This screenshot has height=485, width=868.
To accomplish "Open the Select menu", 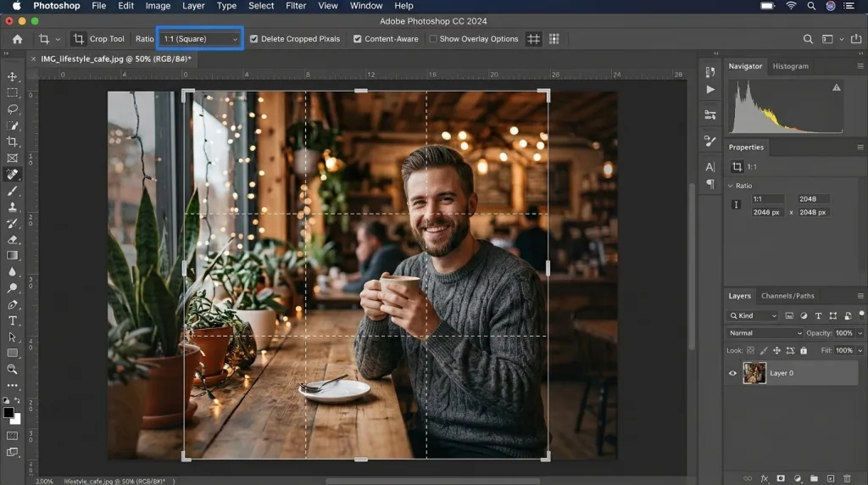I will click(261, 6).
